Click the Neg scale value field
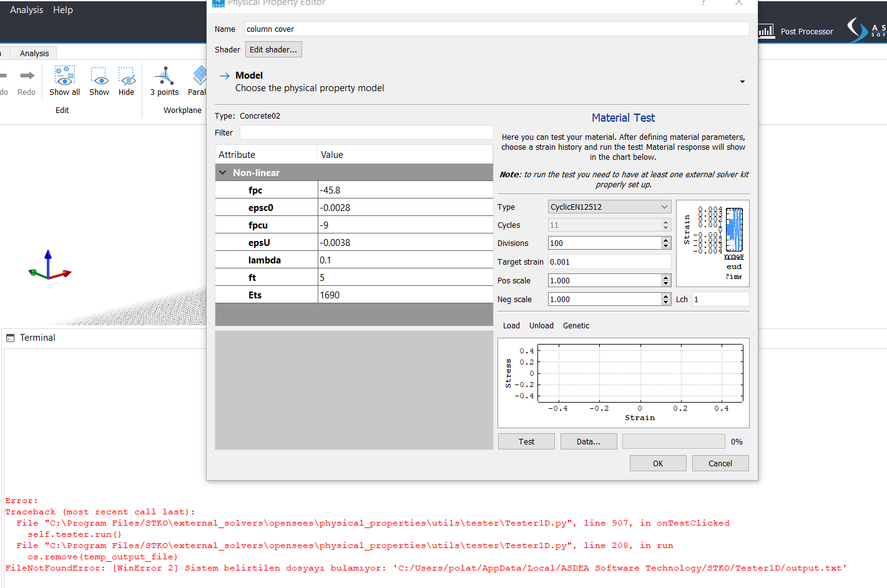The height and width of the screenshot is (588, 887). (x=604, y=299)
